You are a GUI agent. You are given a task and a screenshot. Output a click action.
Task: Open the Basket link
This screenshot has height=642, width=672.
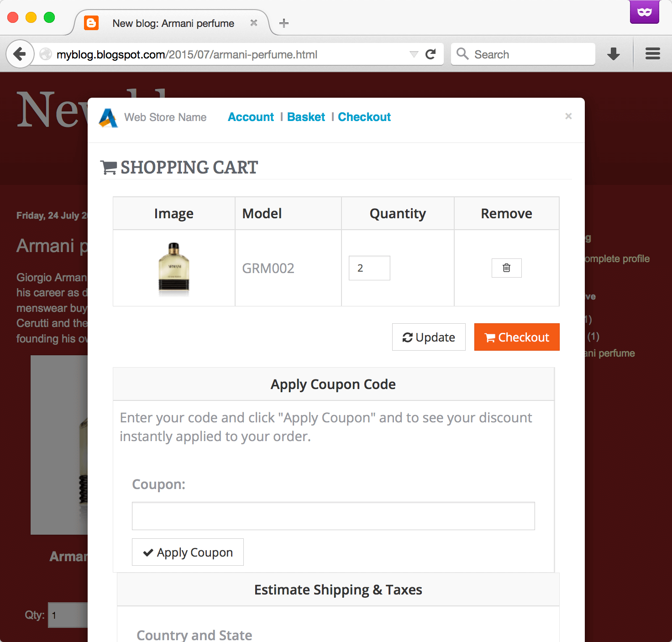coord(306,117)
